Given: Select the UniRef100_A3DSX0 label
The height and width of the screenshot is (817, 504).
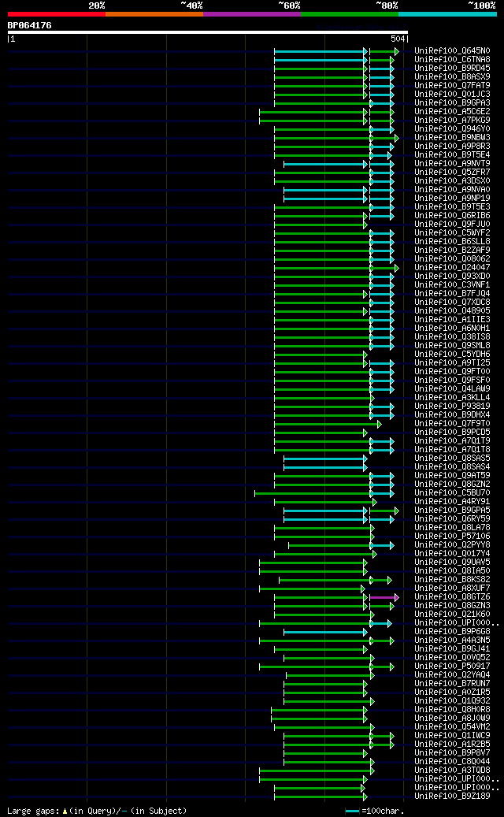Looking at the screenshot, I should [452, 180].
